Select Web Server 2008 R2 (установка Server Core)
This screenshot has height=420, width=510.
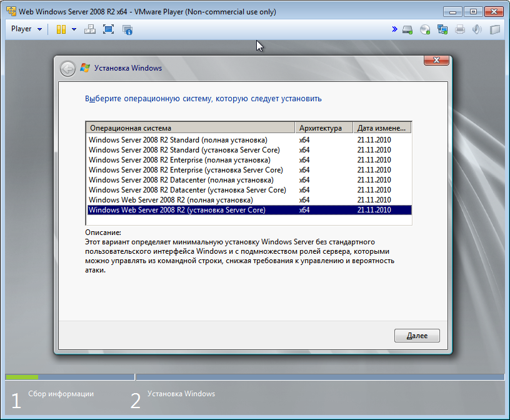[x=249, y=210]
